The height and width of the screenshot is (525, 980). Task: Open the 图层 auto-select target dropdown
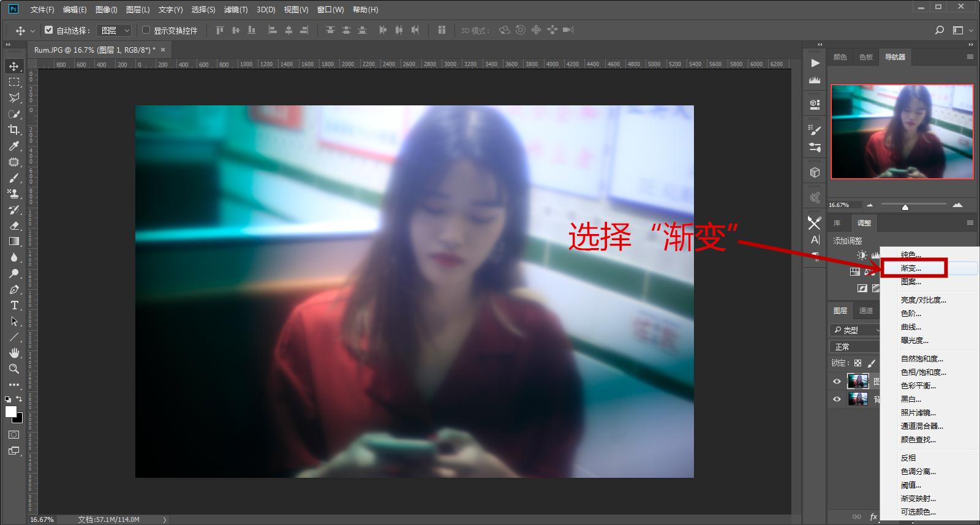tap(115, 30)
